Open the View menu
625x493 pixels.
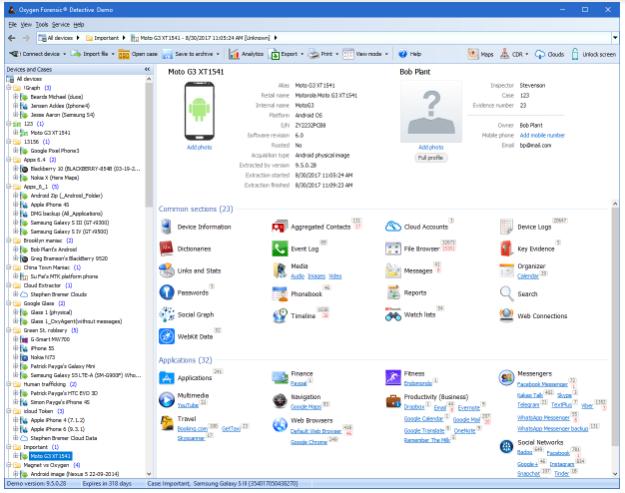click(x=26, y=25)
